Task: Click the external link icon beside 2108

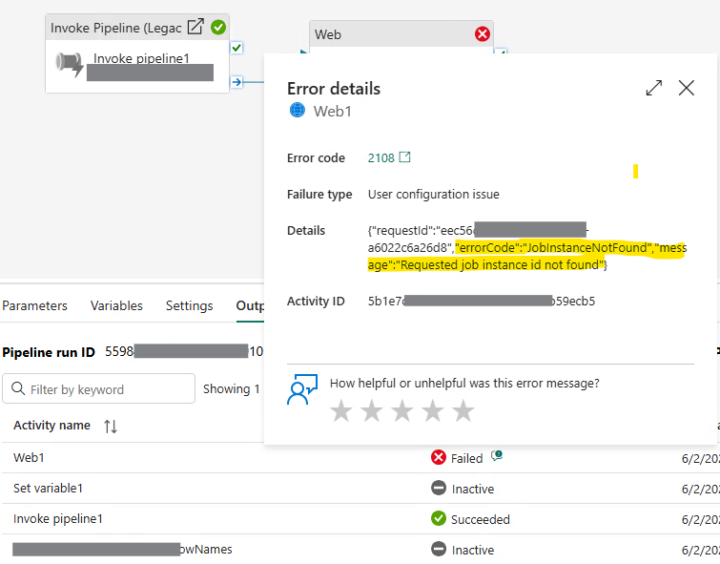Action: [x=405, y=157]
